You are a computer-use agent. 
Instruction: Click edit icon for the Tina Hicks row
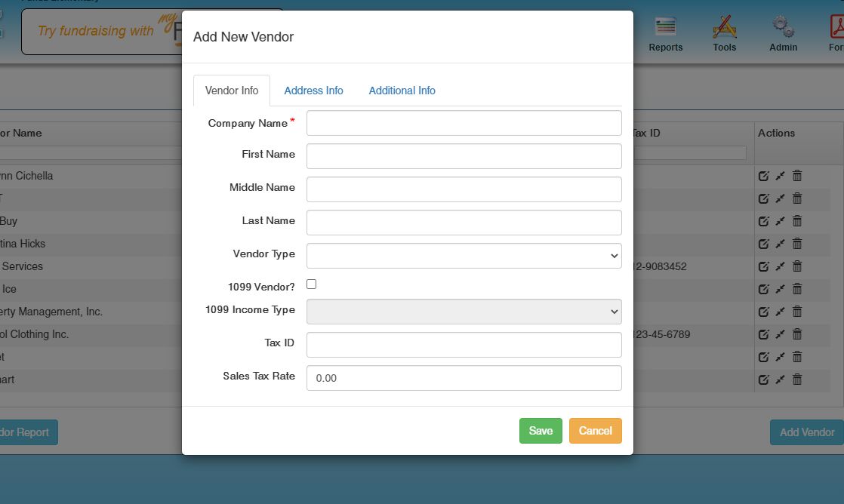(x=763, y=244)
